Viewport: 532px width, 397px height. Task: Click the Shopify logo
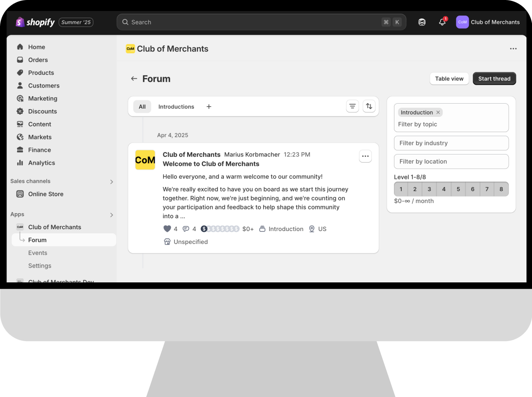pos(35,22)
